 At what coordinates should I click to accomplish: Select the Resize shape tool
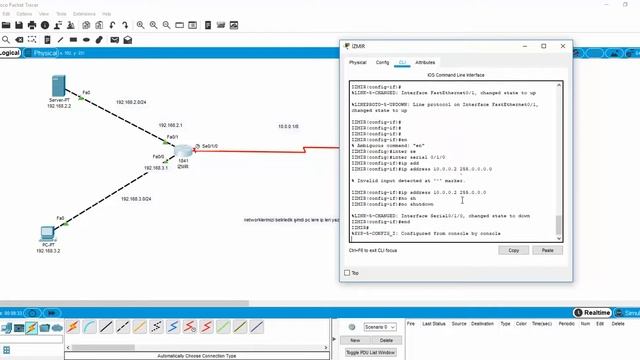32,40
